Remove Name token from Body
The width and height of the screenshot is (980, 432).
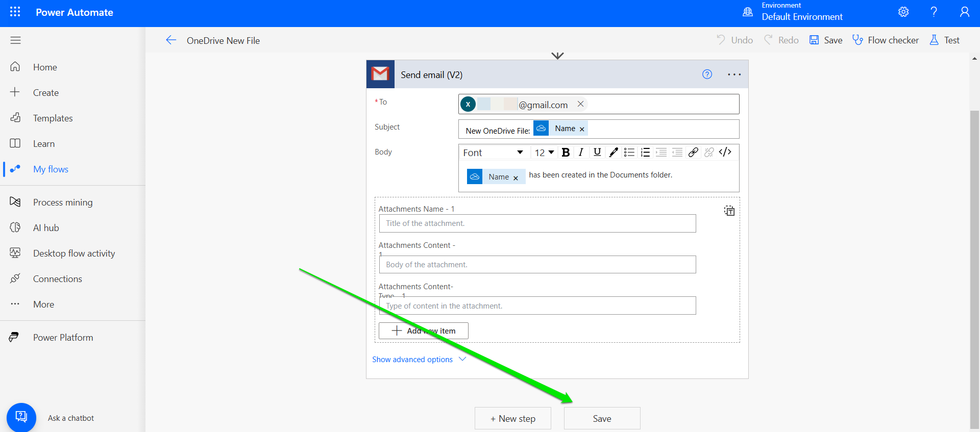point(516,178)
